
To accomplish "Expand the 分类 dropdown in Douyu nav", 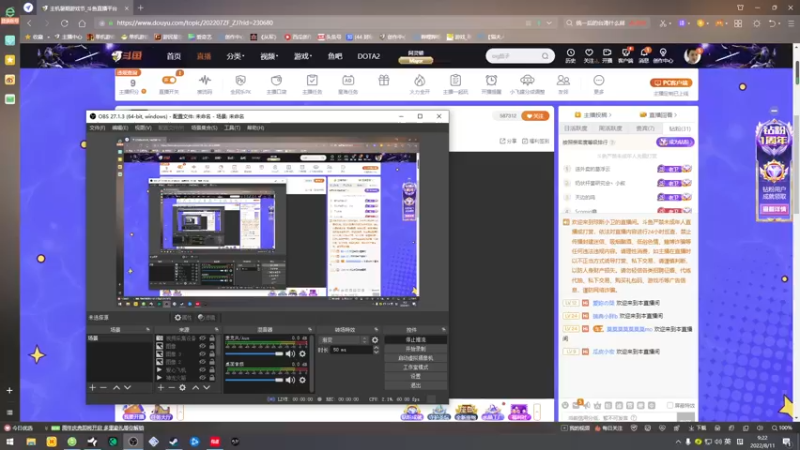I will 236,56.
